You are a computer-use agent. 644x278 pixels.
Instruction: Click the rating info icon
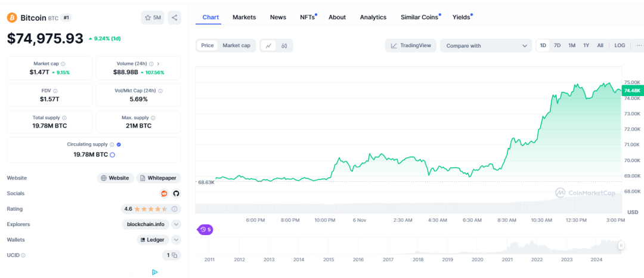pos(175,209)
